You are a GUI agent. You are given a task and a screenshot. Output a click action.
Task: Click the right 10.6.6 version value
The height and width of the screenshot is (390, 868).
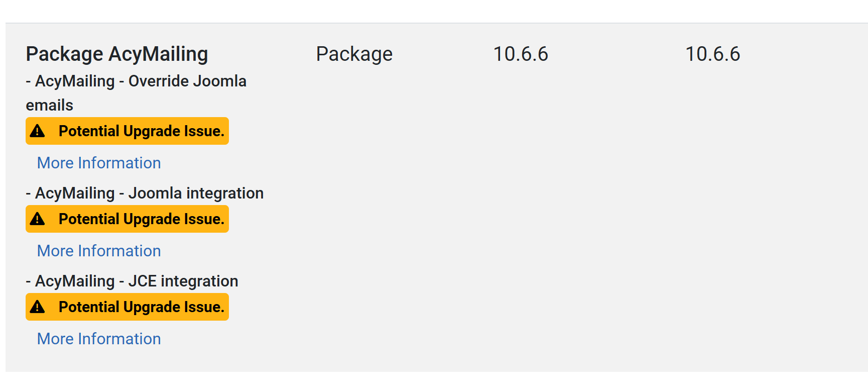tap(712, 54)
